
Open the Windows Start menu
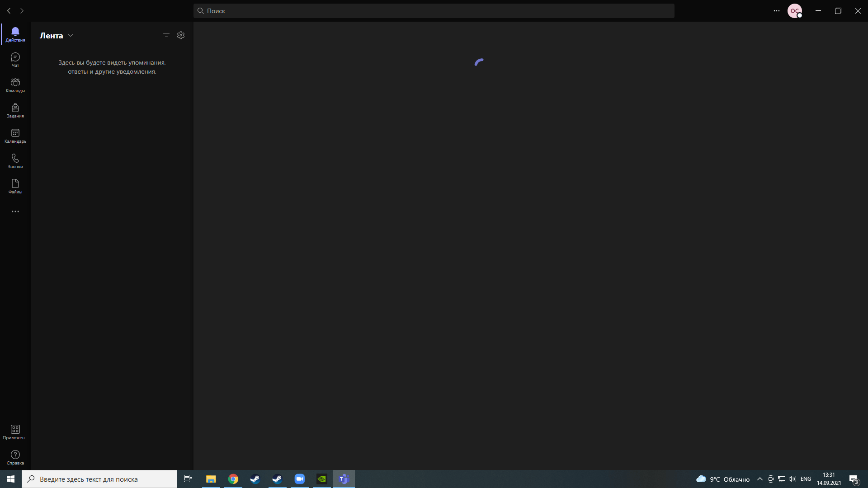click(11, 479)
